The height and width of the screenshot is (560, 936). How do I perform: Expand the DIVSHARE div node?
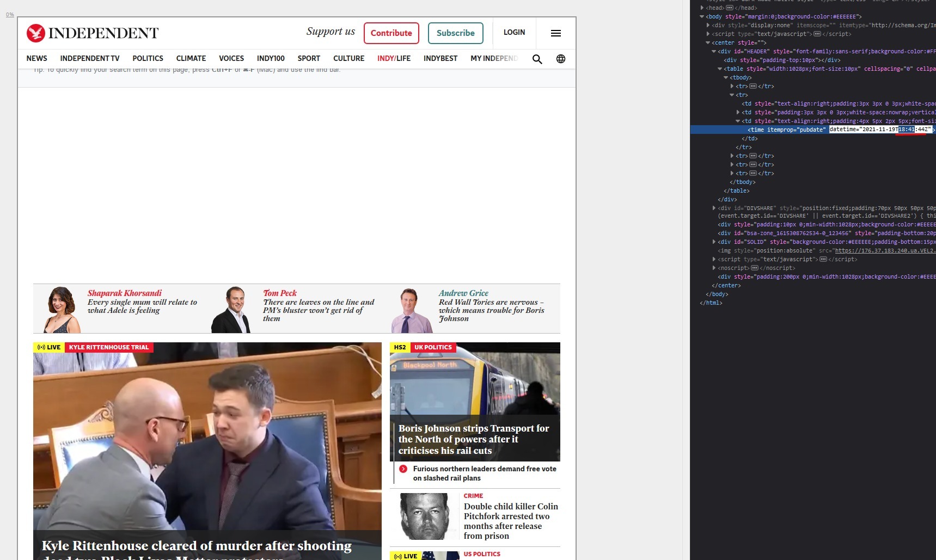714,208
